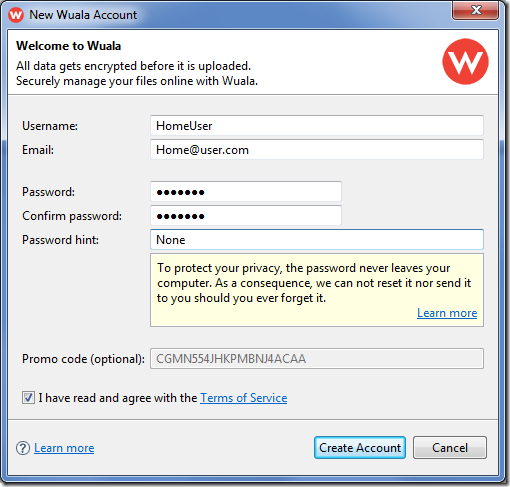
Task: Click the Promo code field
Action: coord(317,359)
